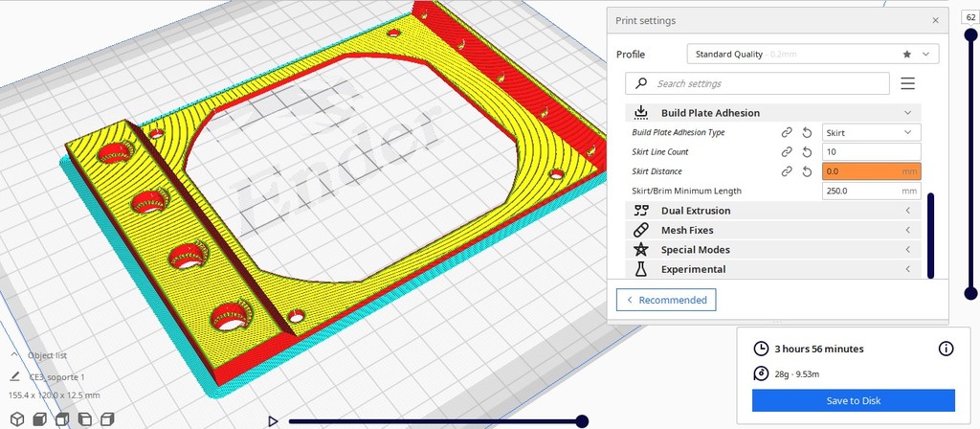Screen dimensions: 980x429
Task: Click the pencil icon beside CE3_soporte 1
Action: coord(15,376)
